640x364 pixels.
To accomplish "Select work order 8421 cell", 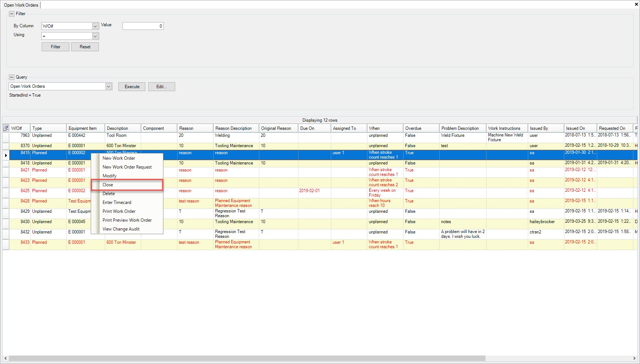I will click(x=20, y=172).
